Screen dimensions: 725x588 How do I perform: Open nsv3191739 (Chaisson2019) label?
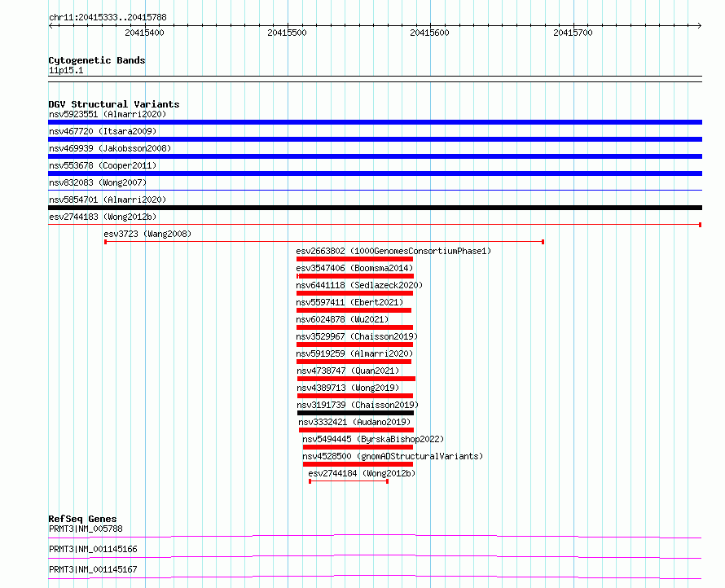(358, 405)
